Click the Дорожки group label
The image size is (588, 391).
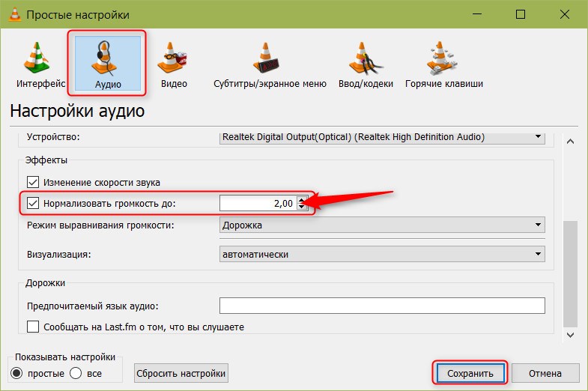(x=45, y=282)
